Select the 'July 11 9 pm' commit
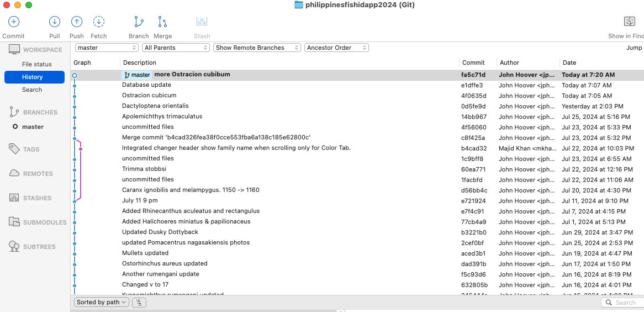 point(357,201)
